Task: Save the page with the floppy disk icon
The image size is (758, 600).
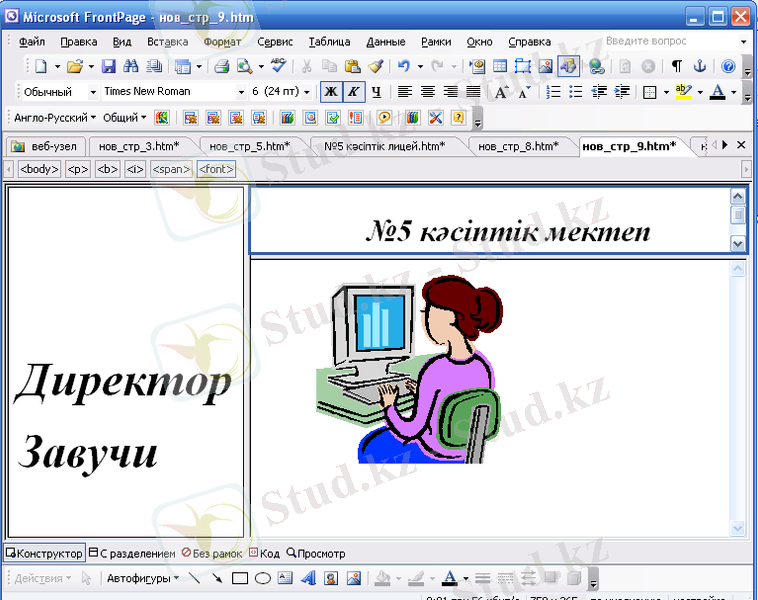Action: point(108,66)
